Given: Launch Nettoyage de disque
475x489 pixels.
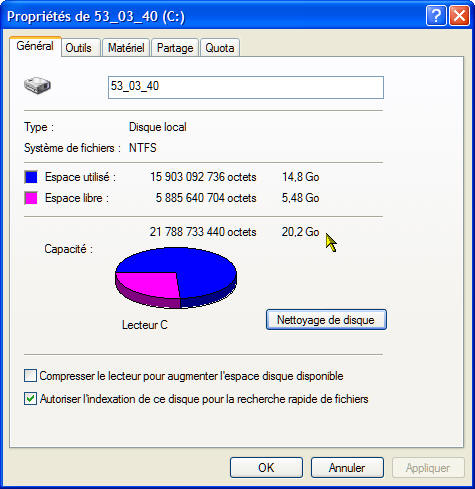Looking at the screenshot, I should pyautogui.click(x=326, y=320).
